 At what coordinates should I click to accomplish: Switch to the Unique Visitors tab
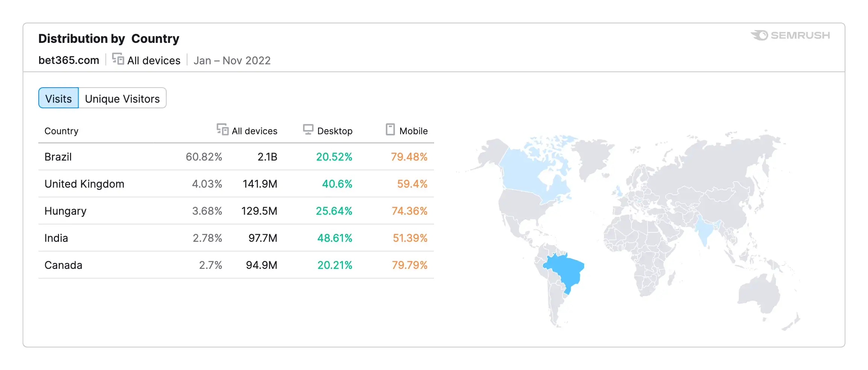pyautogui.click(x=122, y=98)
